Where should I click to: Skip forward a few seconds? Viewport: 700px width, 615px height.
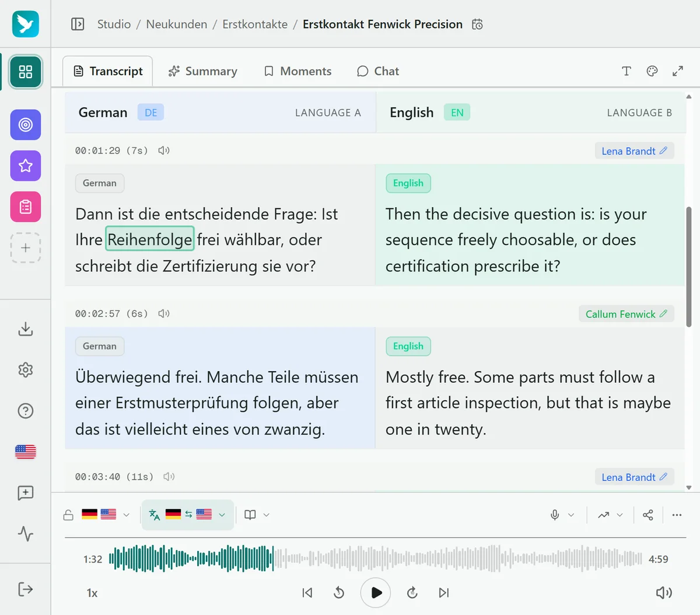point(412,593)
